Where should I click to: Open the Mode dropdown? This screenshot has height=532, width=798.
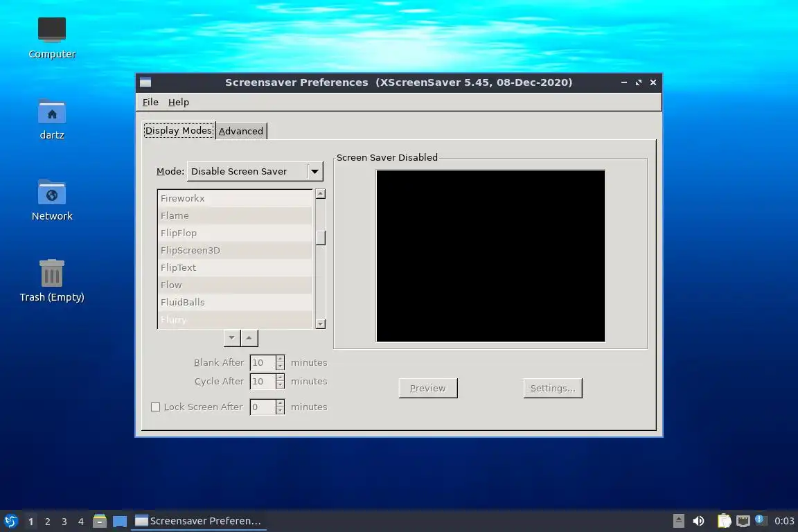point(255,171)
